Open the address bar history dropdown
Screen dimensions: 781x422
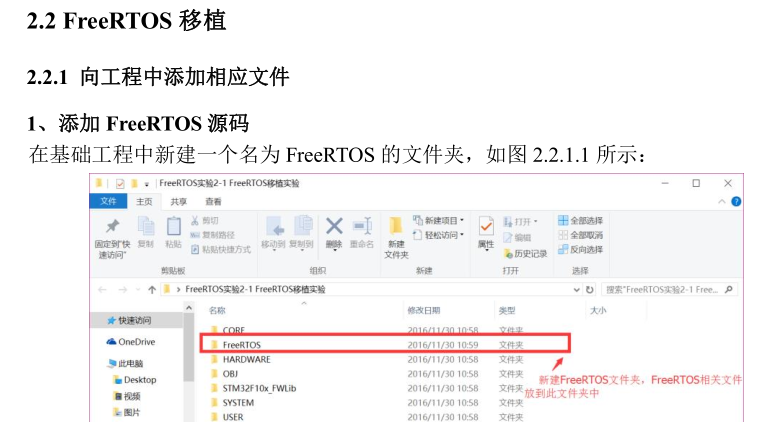tap(576, 289)
